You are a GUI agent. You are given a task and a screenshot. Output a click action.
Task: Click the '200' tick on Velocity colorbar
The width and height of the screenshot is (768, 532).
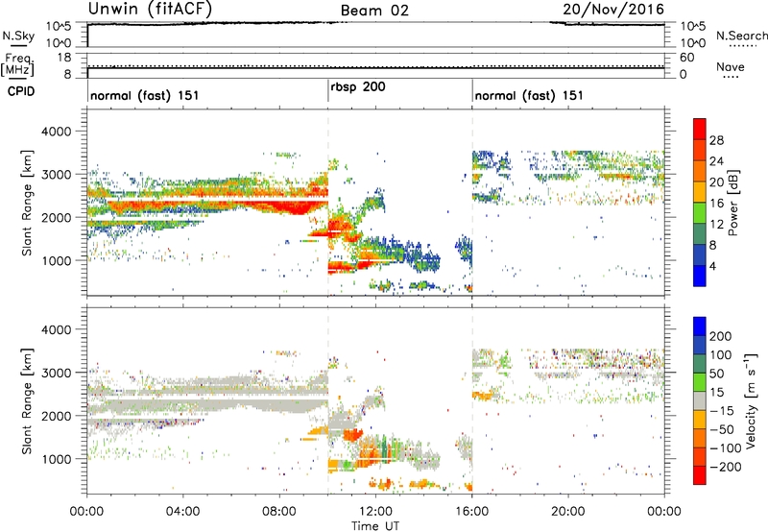721,336
